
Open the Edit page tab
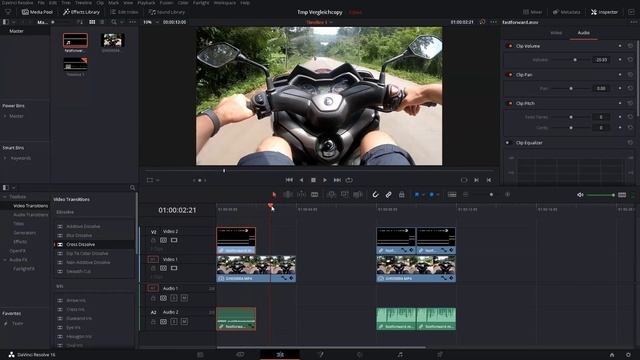pyautogui.click(x=280, y=354)
